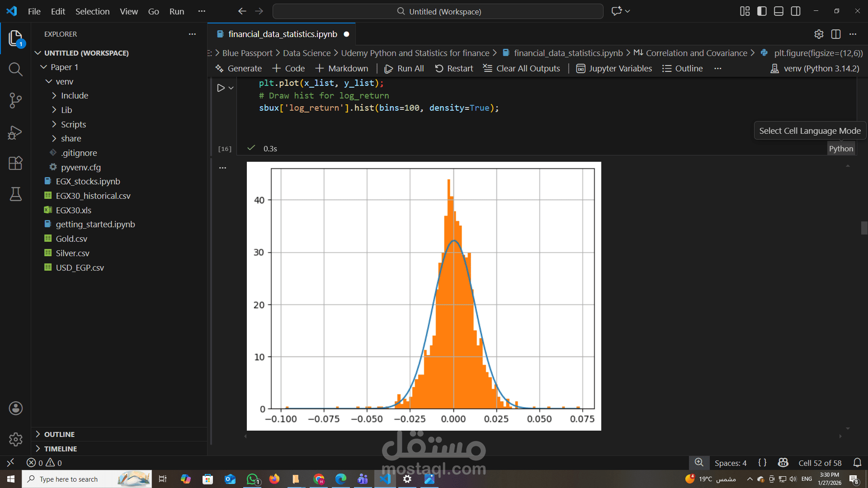This screenshot has height=488, width=868.
Task: Expand the OUTLINE section
Action: [59, 434]
